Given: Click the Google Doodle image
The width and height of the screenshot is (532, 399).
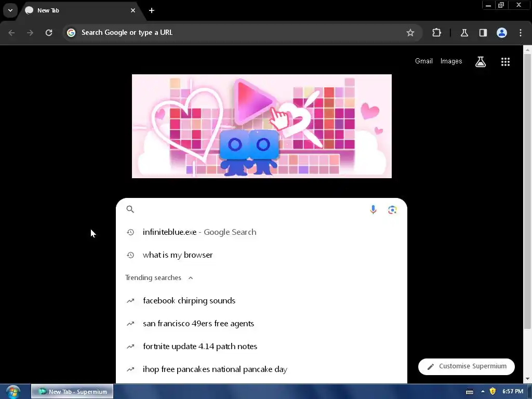Looking at the screenshot, I should point(262,126).
